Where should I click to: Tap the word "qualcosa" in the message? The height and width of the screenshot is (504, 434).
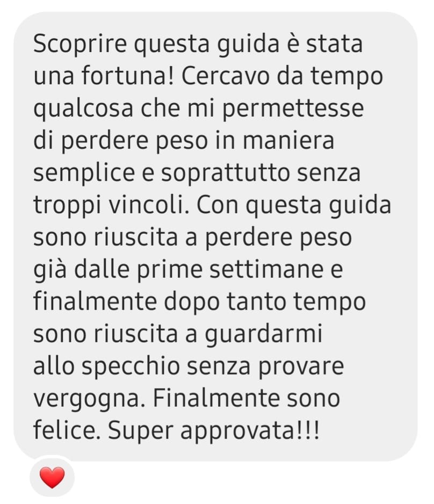[x=83, y=109]
